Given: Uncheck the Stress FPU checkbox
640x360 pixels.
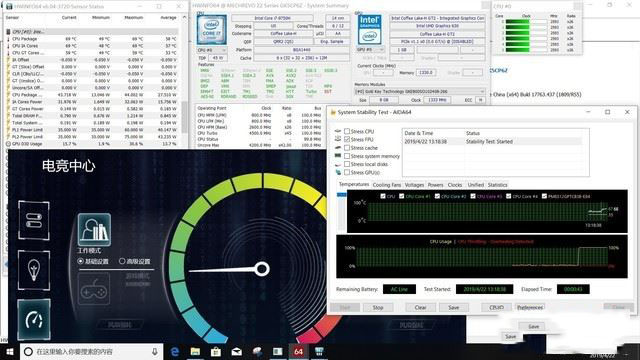Looking at the screenshot, I should point(347,140).
